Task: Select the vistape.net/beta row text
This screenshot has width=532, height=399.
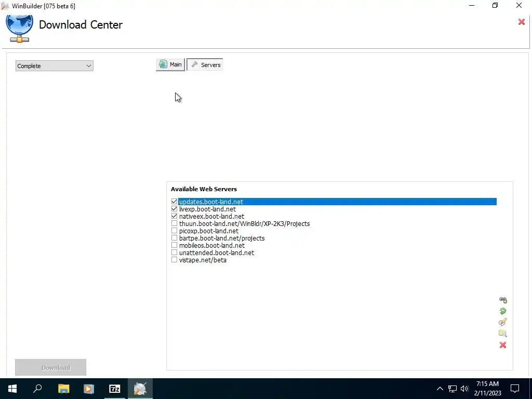Action: [203, 260]
